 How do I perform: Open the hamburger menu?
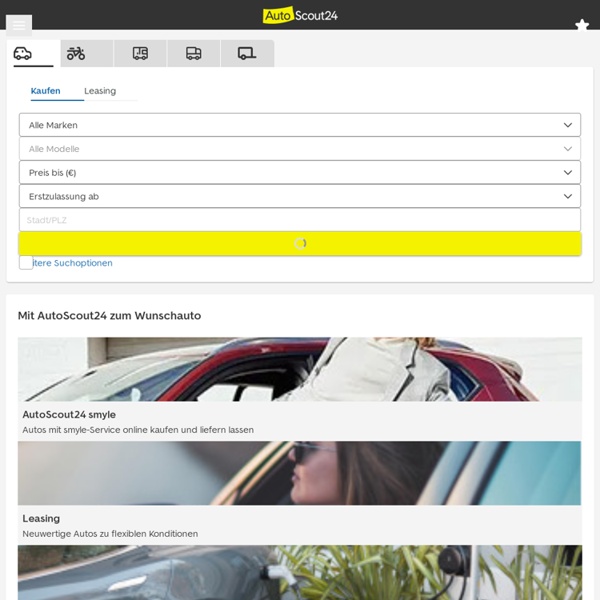18,25
